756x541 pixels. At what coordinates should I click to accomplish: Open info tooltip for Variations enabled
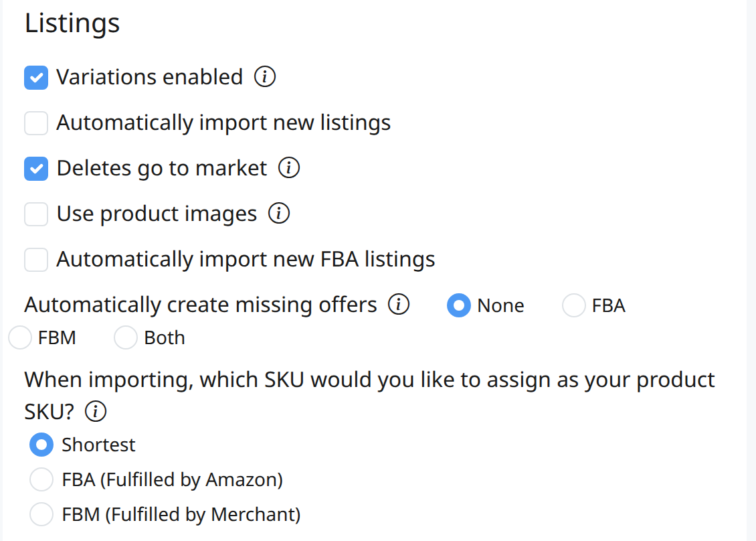tap(265, 77)
